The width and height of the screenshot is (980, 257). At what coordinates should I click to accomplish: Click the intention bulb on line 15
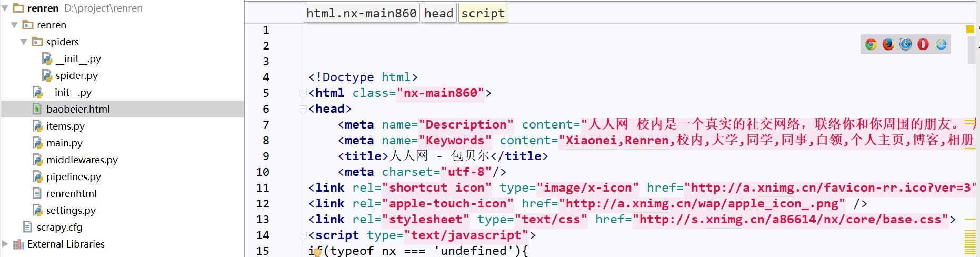(x=317, y=252)
